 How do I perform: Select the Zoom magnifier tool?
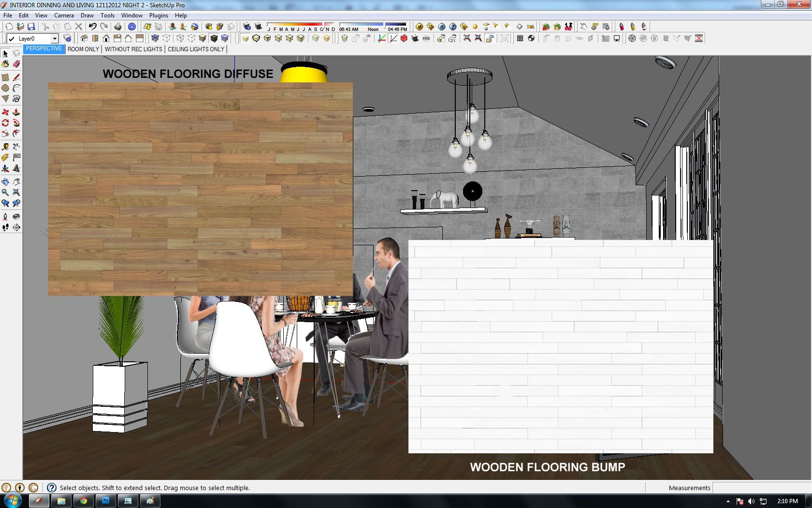click(5, 193)
